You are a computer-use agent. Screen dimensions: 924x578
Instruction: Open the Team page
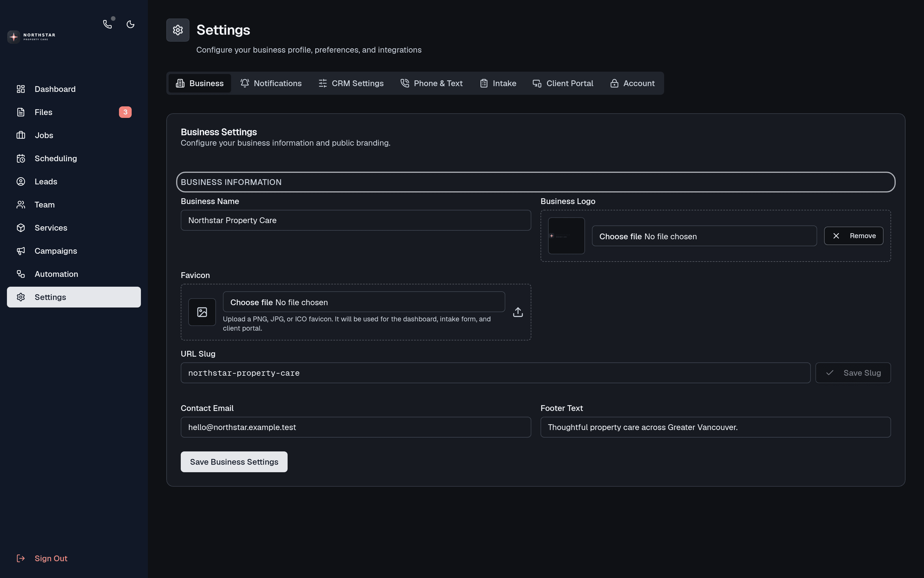tap(74, 205)
